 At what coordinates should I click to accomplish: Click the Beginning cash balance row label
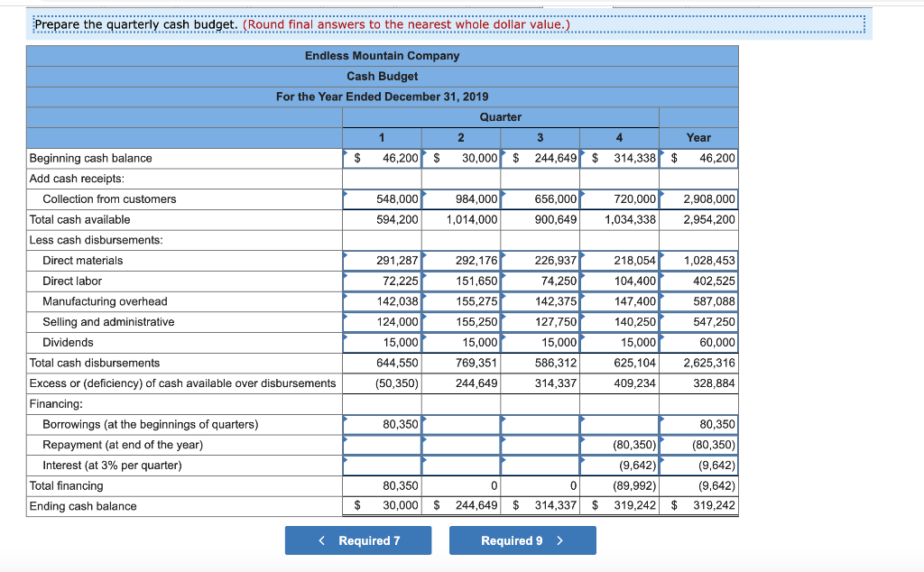pos(88,158)
